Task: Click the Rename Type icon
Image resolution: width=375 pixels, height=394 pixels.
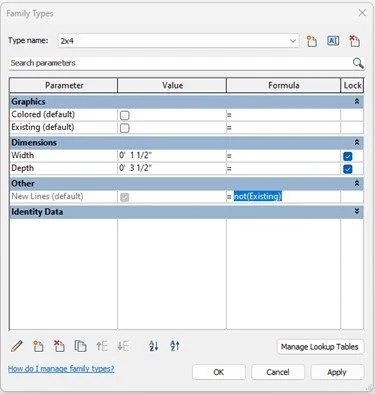Action: (x=333, y=41)
